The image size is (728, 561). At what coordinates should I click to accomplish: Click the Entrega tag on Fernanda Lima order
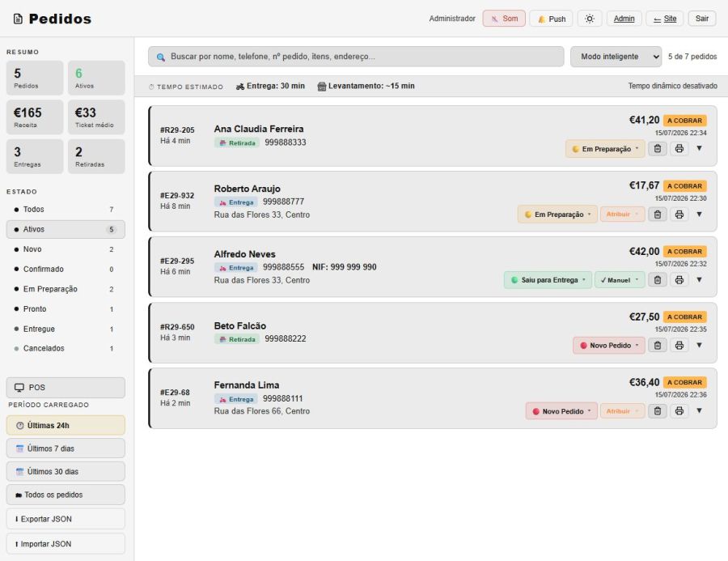(236, 399)
